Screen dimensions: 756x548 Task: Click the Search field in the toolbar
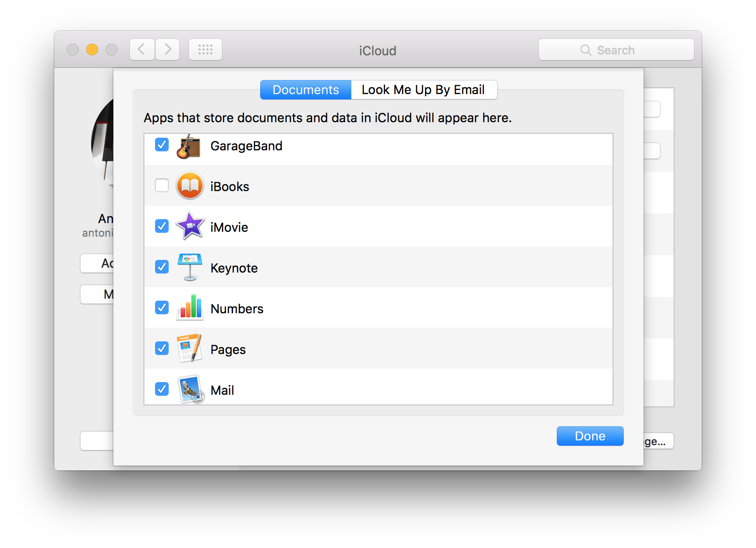click(616, 49)
